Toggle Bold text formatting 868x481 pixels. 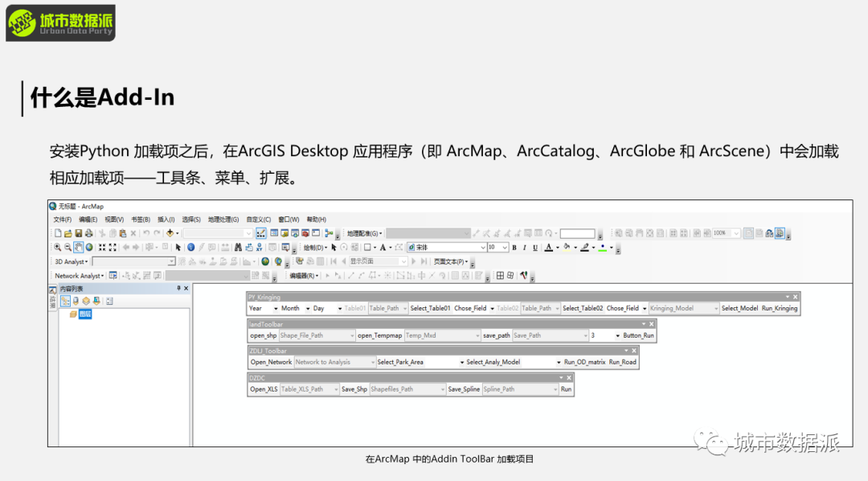[x=514, y=248]
